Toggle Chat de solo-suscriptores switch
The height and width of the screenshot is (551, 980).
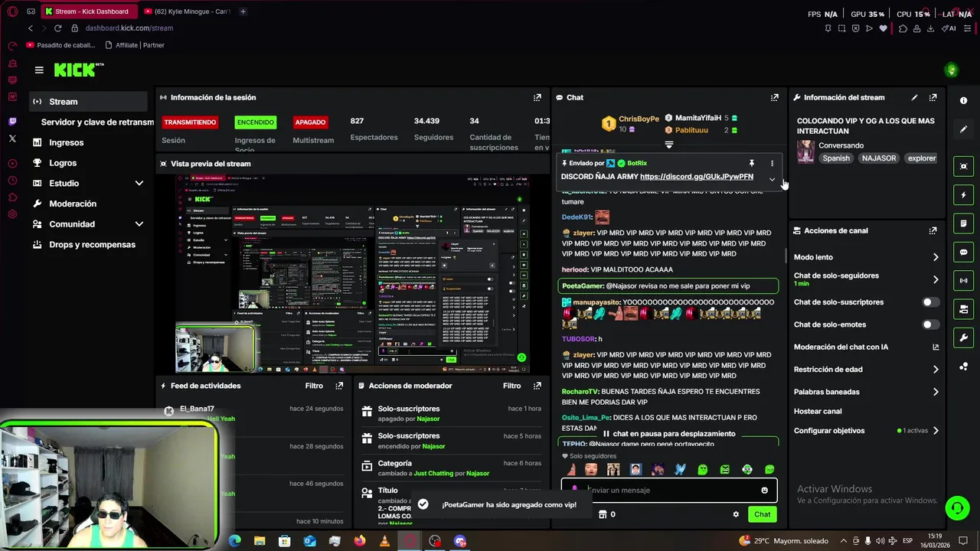pos(930,302)
